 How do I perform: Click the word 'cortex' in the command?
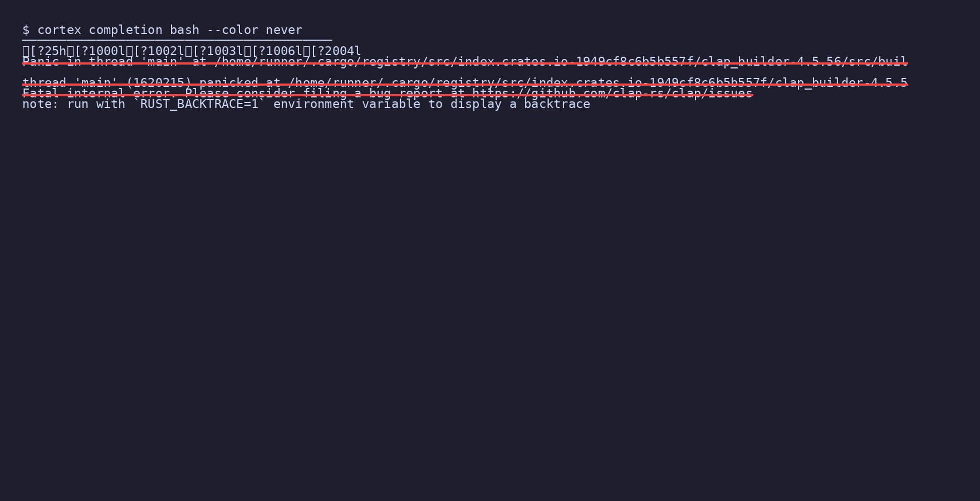tap(59, 30)
